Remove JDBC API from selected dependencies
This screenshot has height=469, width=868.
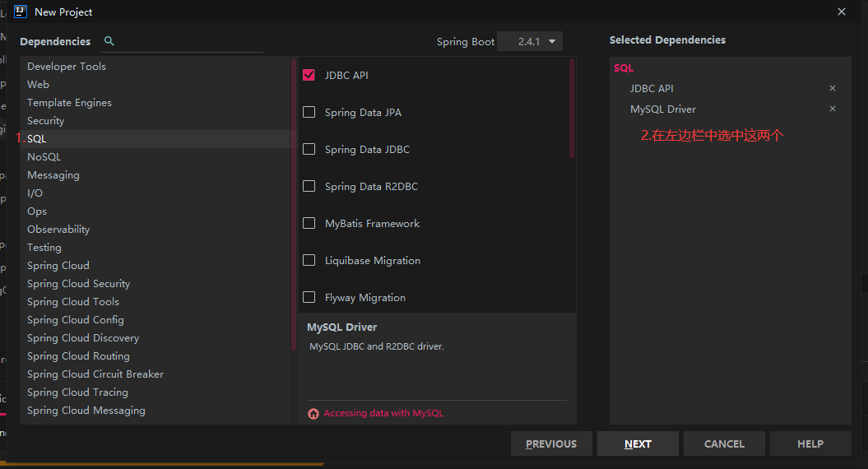tap(833, 88)
